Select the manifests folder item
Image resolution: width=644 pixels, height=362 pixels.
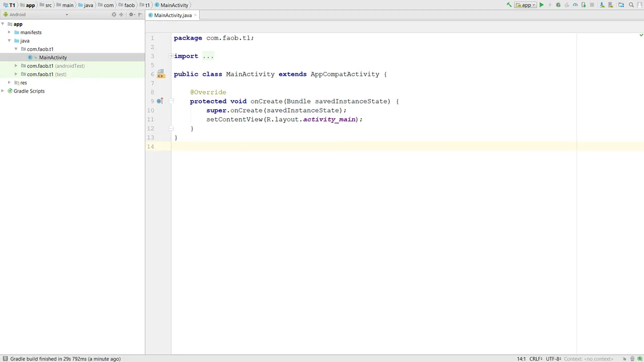(31, 33)
